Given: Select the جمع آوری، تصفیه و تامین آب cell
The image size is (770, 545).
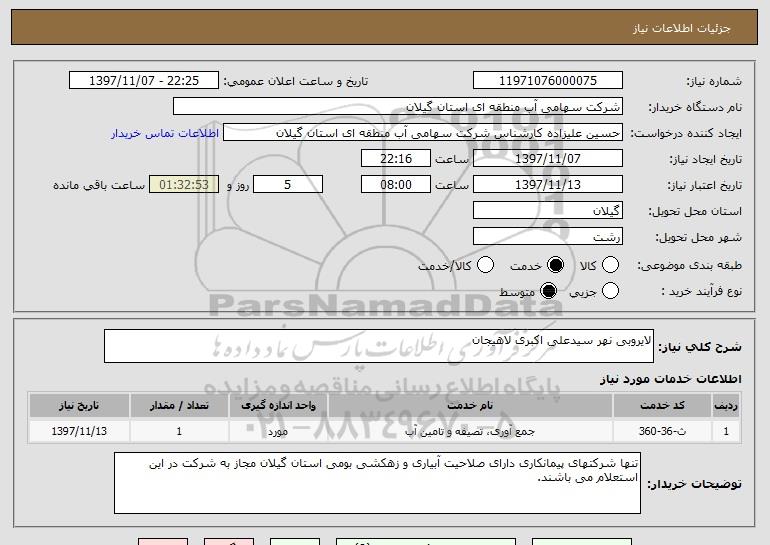Looking at the screenshot, I should [x=470, y=431].
